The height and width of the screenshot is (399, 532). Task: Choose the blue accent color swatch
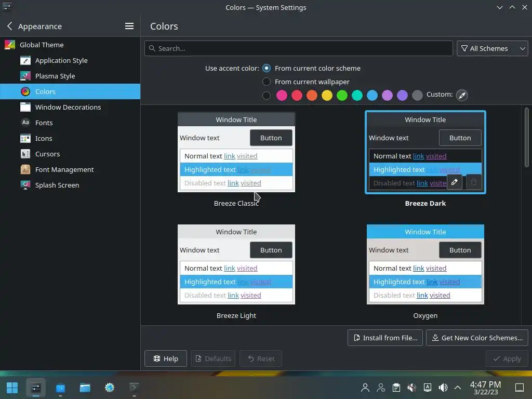(x=372, y=96)
